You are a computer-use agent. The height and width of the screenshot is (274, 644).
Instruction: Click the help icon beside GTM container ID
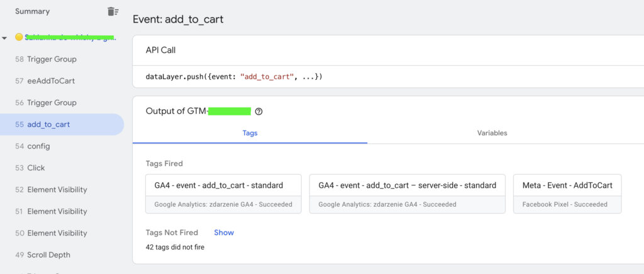coord(258,111)
